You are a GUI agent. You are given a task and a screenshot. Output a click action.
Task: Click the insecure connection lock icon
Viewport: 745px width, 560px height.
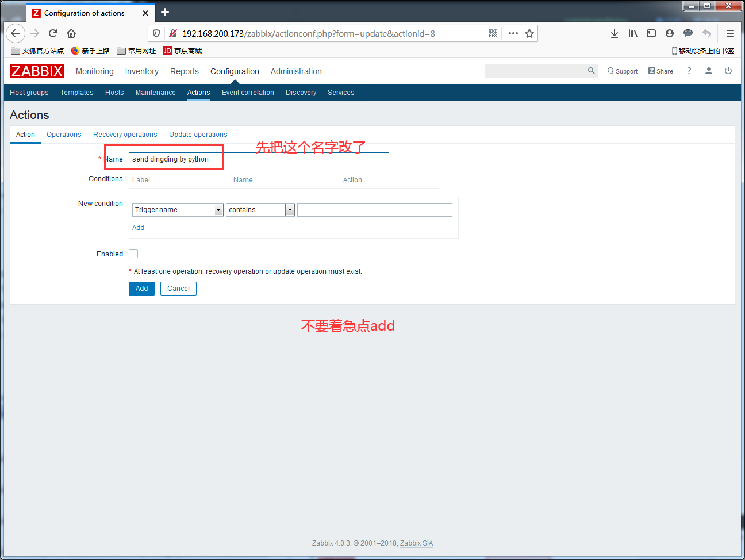coord(172,33)
